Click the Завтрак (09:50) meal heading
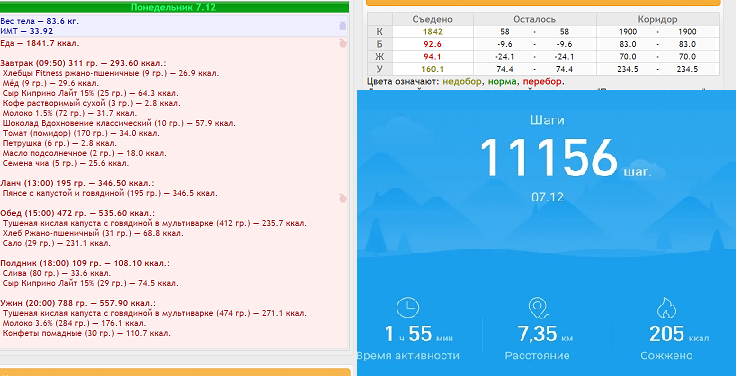Screen dimensions: 736x376 (x=83, y=63)
